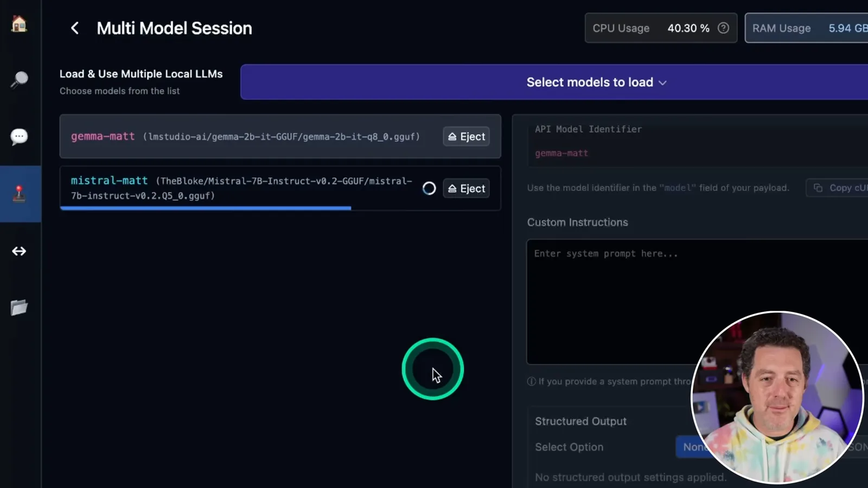Click the Copy cURL button
This screenshot has width=868, height=488.
click(x=837, y=188)
